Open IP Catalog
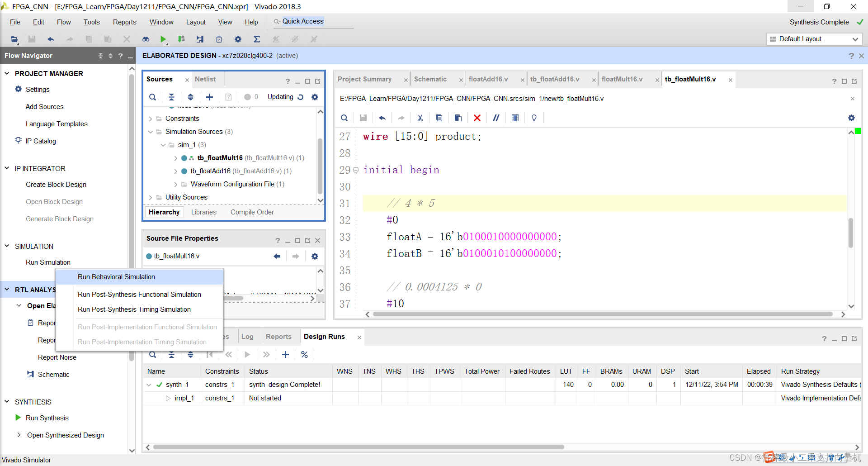868x466 pixels. pyautogui.click(x=41, y=141)
